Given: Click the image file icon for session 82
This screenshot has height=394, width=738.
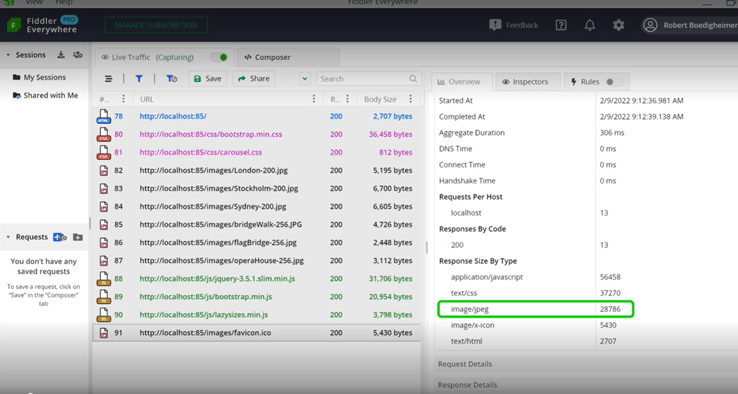Looking at the screenshot, I should (104, 170).
